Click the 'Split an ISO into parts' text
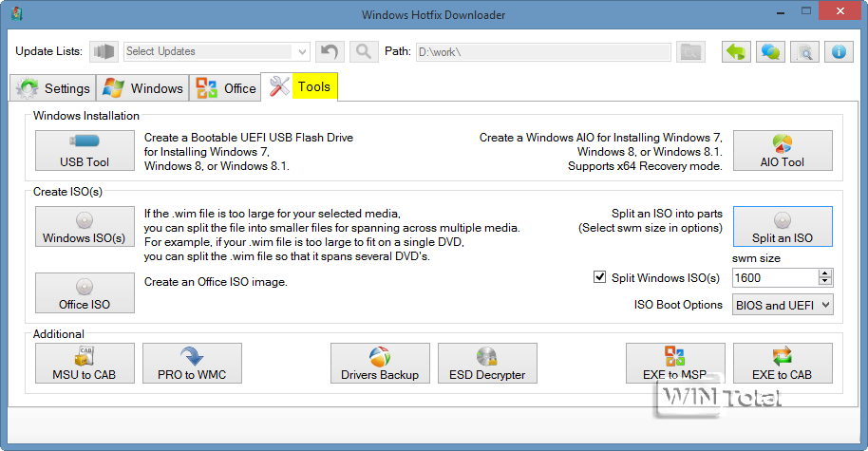868x451 pixels. pos(667,214)
